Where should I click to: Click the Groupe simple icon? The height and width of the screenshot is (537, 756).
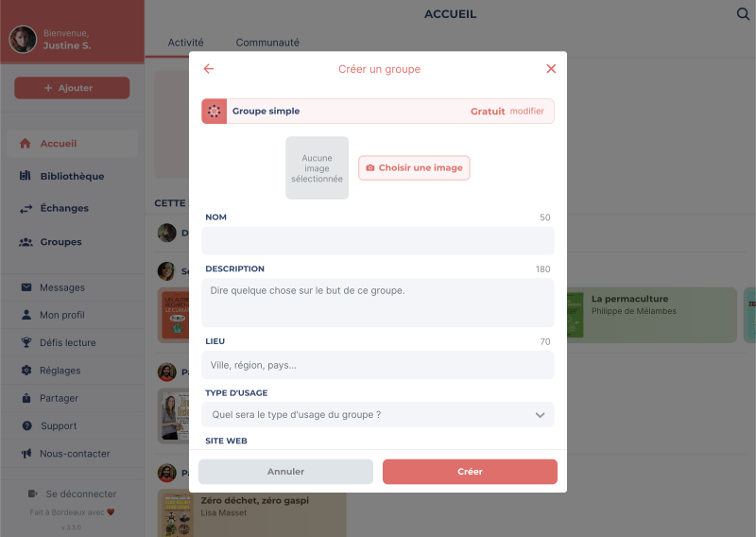pos(215,112)
